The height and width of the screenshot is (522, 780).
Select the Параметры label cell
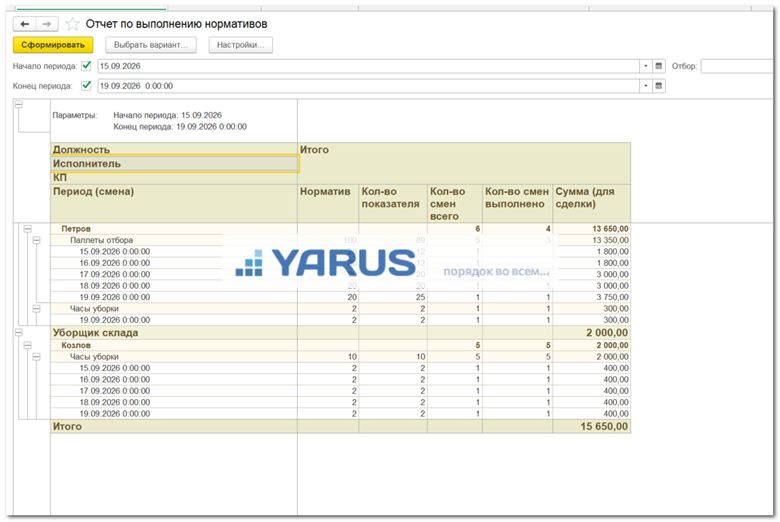point(75,115)
